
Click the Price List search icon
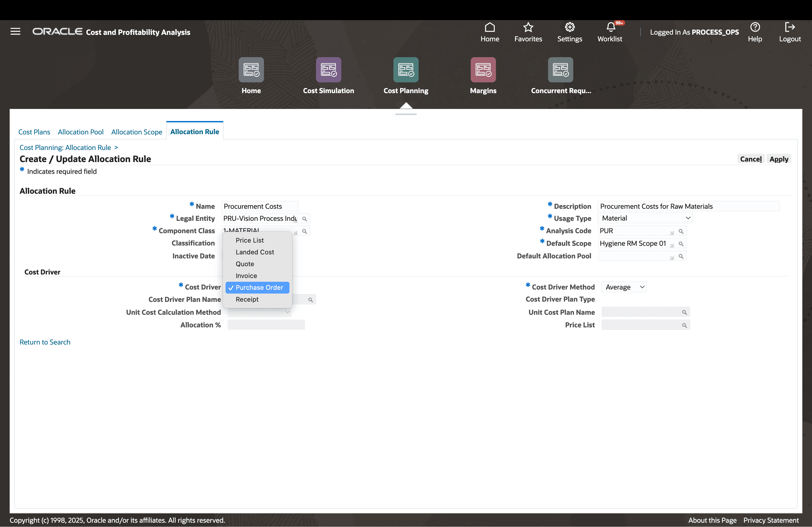point(684,325)
